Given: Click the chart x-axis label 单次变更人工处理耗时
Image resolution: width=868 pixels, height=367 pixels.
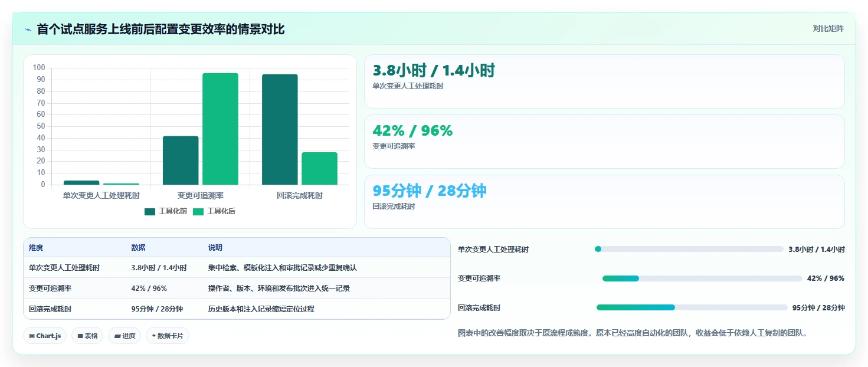Looking at the screenshot, I should [101, 195].
